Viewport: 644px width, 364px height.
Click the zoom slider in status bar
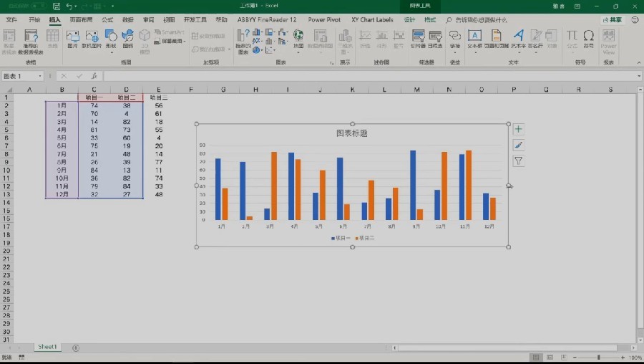(599, 358)
